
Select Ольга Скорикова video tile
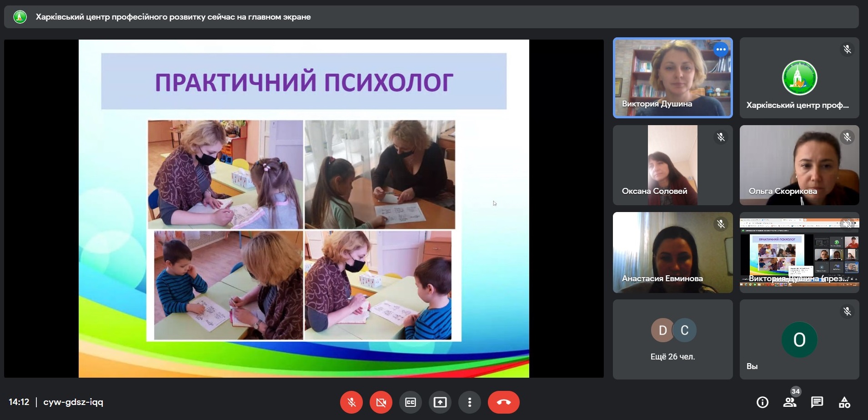tap(799, 165)
